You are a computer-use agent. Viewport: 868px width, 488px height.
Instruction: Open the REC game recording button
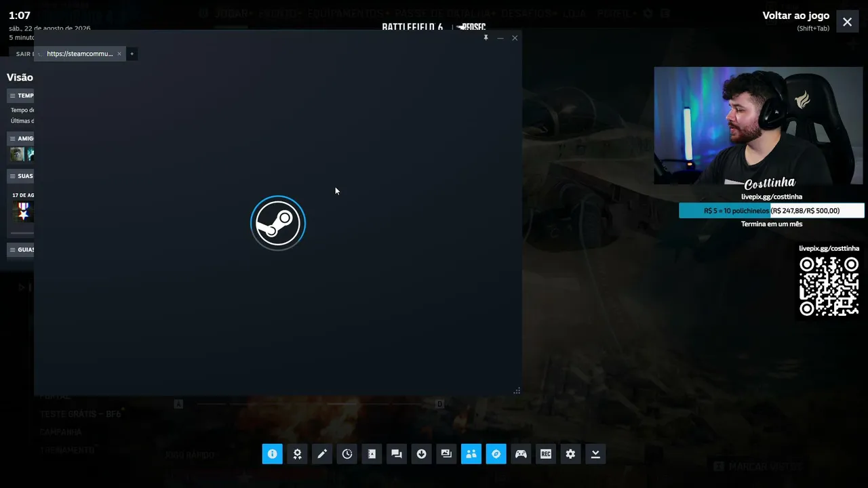tap(546, 454)
